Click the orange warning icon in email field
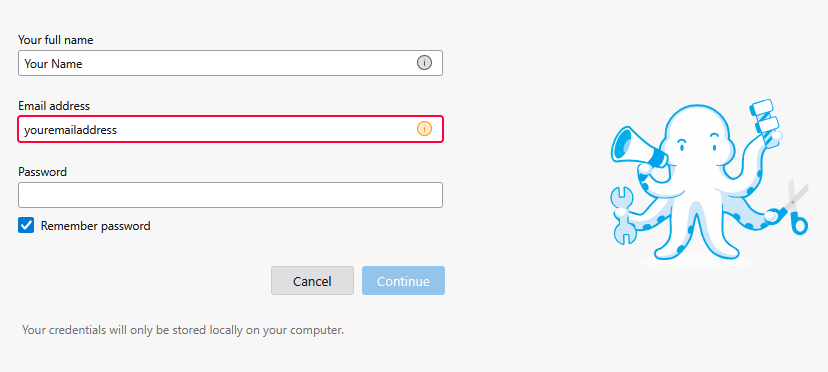 424,128
